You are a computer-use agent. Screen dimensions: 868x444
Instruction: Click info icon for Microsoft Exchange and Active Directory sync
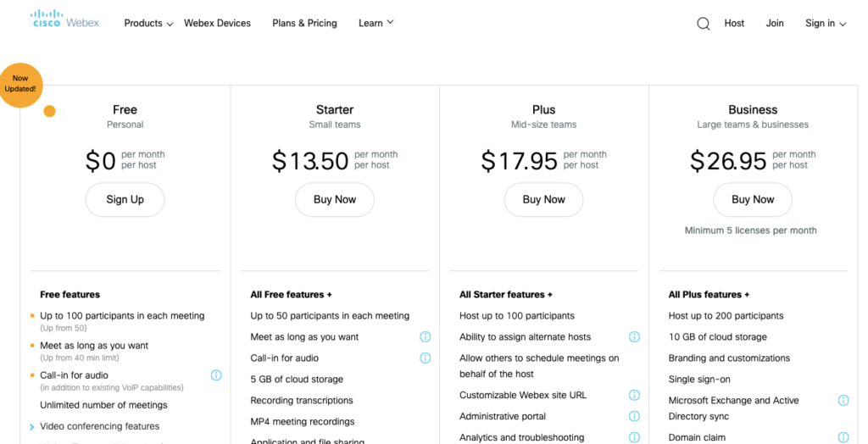[843, 401]
